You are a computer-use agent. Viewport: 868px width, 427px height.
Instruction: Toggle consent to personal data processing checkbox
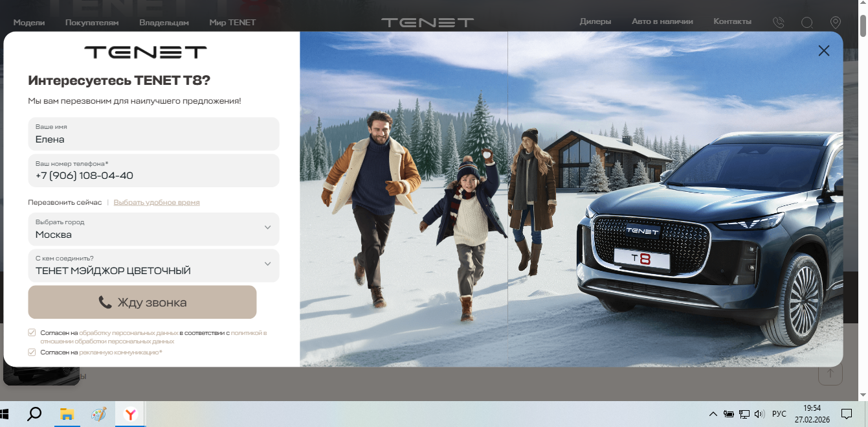pos(32,332)
